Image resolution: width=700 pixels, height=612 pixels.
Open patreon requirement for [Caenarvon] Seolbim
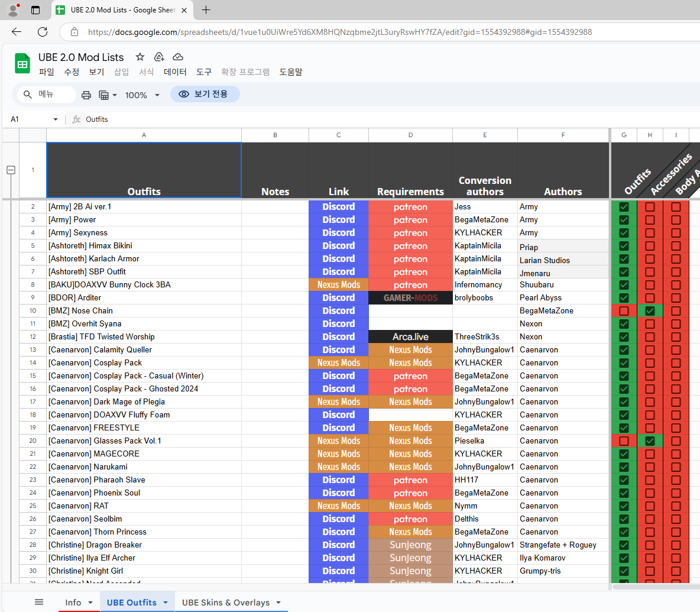click(410, 519)
